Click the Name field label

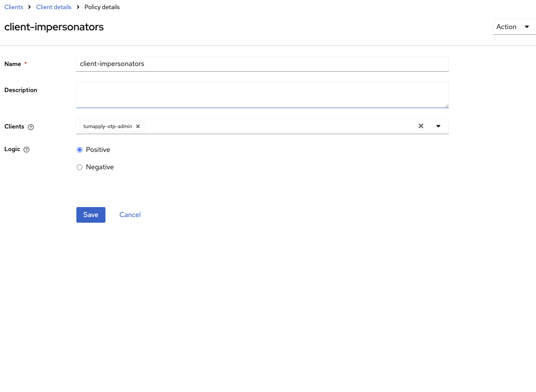click(x=13, y=64)
